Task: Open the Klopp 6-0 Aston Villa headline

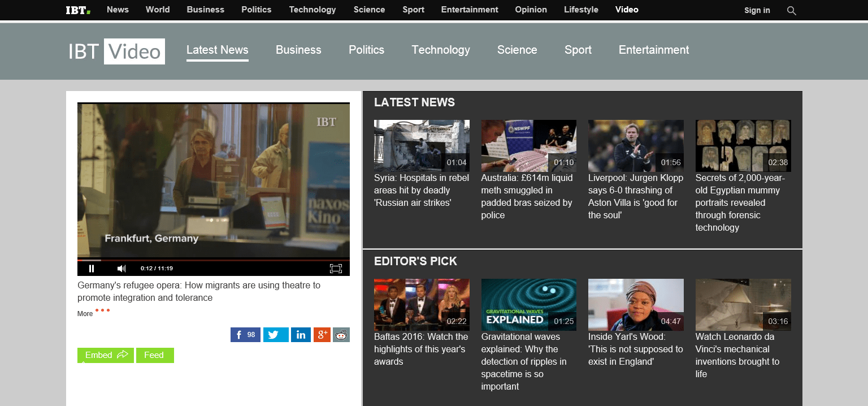Action: 636,197
